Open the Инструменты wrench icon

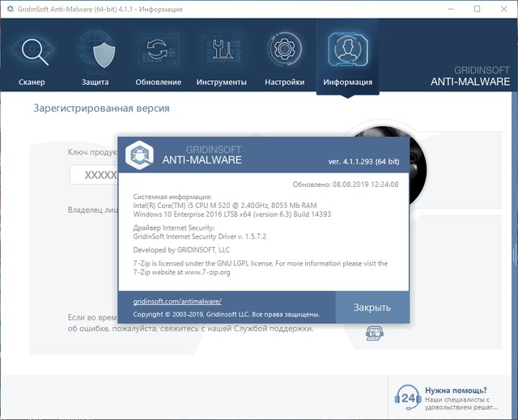[221, 50]
